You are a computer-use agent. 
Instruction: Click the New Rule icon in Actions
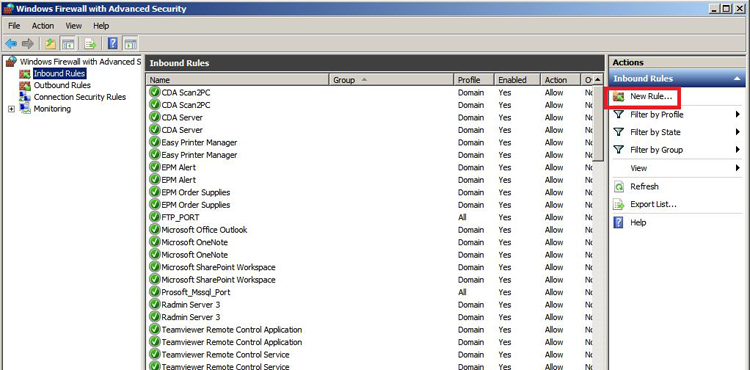tap(619, 97)
